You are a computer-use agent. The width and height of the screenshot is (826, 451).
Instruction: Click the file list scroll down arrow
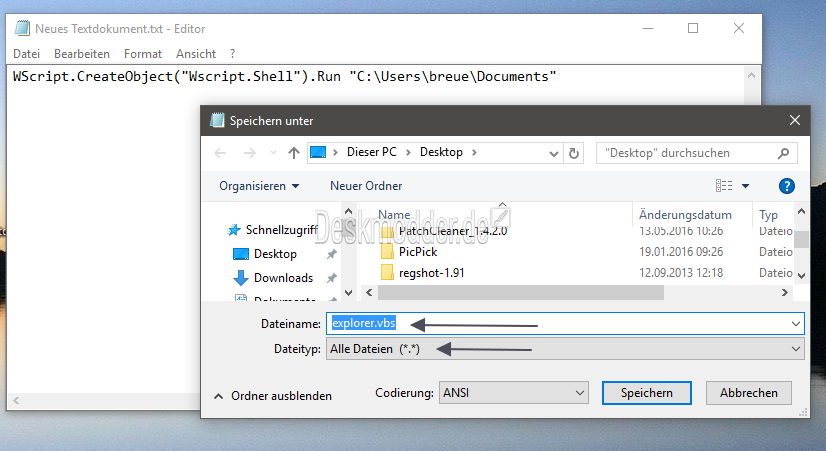801,276
